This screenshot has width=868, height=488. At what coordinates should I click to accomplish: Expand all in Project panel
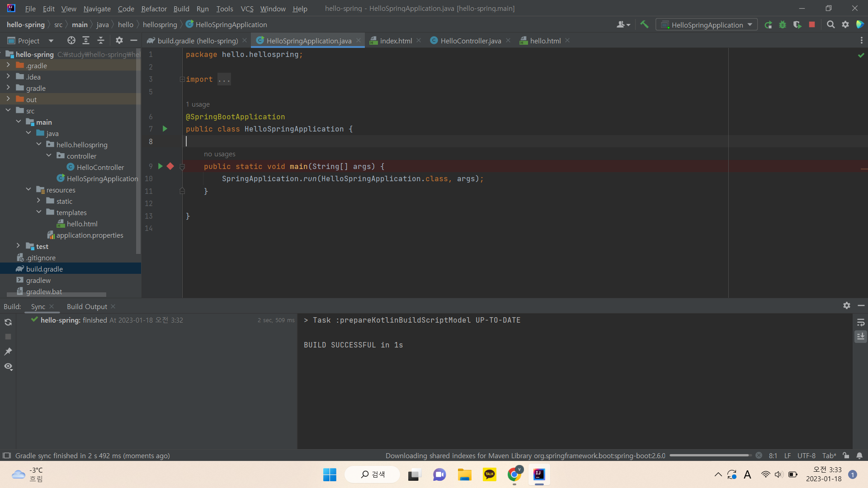point(86,41)
